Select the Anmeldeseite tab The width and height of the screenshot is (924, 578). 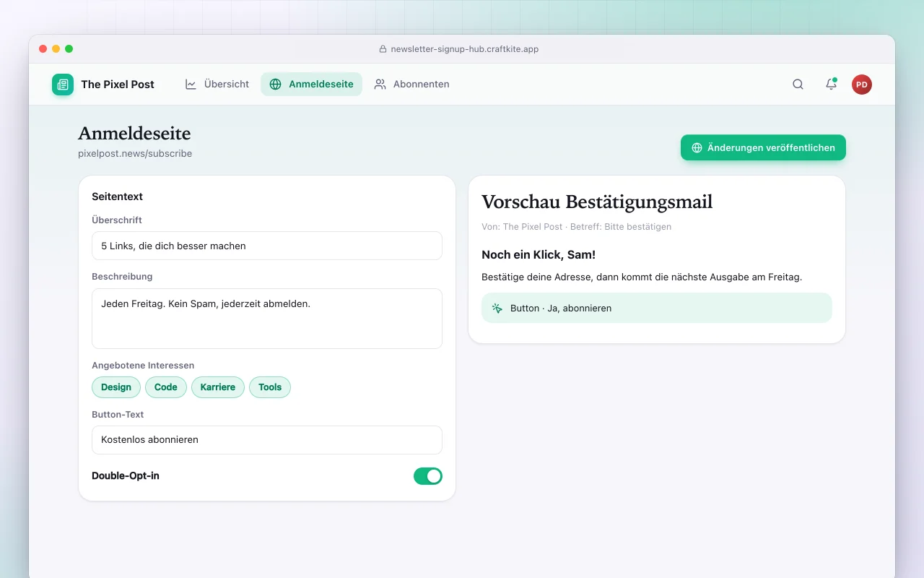click(x=311, y=85)
